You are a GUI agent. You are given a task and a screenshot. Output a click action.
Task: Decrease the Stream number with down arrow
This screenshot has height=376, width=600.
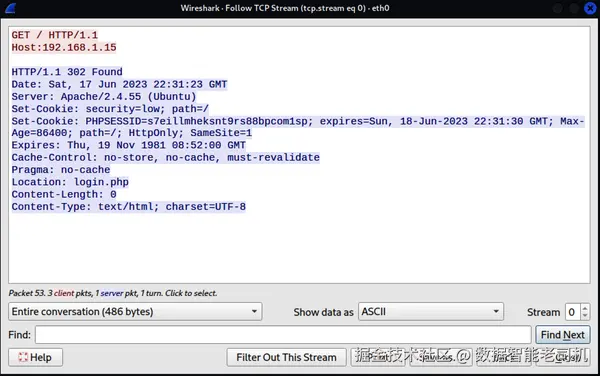585,316
